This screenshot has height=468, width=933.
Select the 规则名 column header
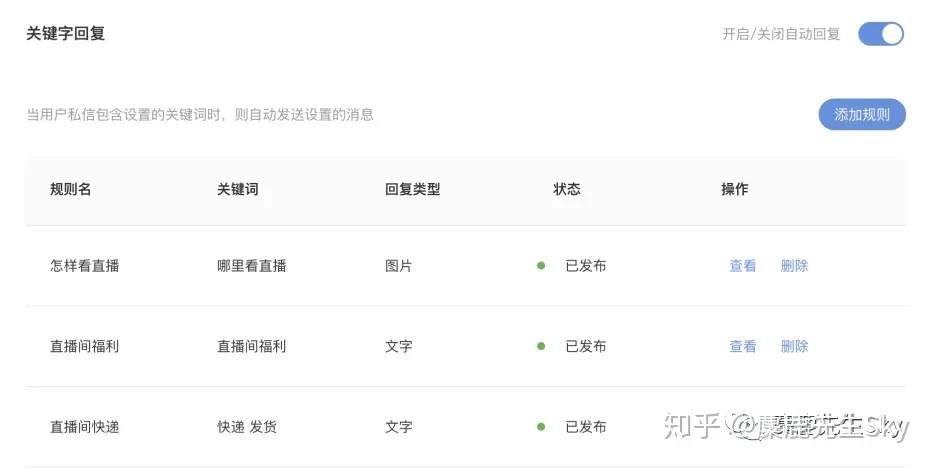point(71,189)
